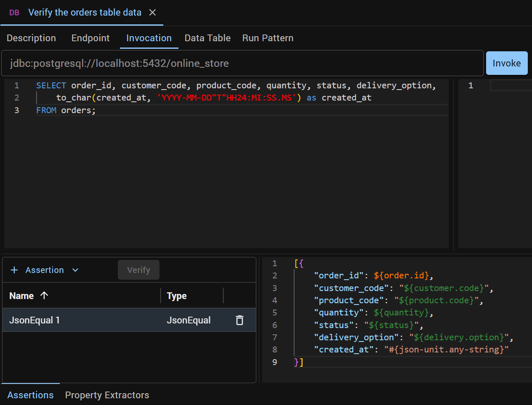Go to the Run Pattern tab
532x405 pixels.
tap(268, 38)
